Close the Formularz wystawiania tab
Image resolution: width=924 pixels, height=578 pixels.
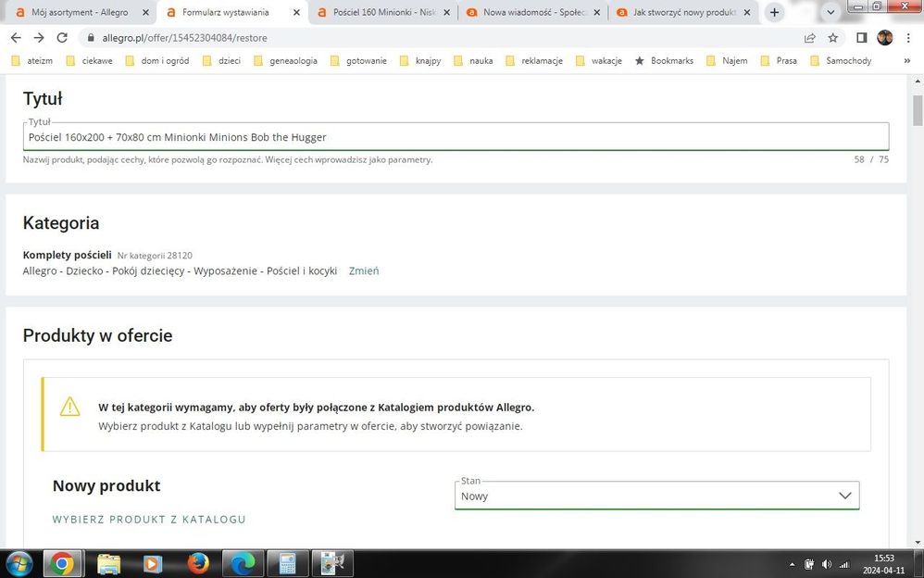tap(296, 12)
